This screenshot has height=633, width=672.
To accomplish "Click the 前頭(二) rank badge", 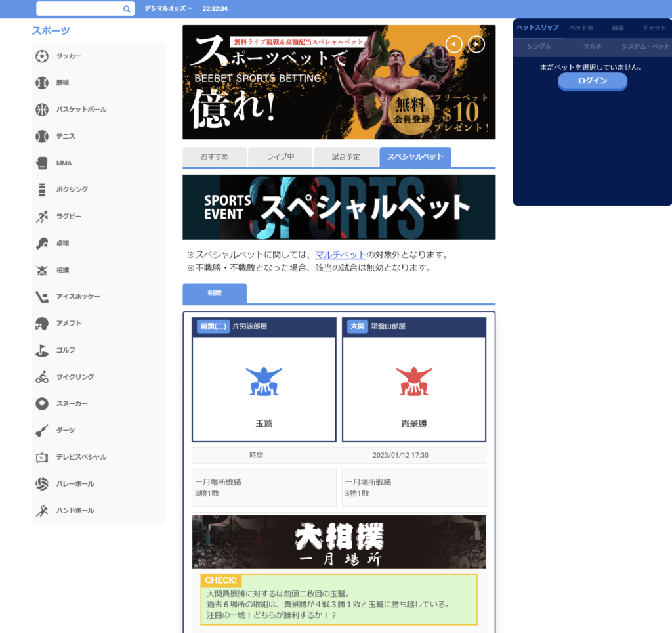I will coord(213,326).
